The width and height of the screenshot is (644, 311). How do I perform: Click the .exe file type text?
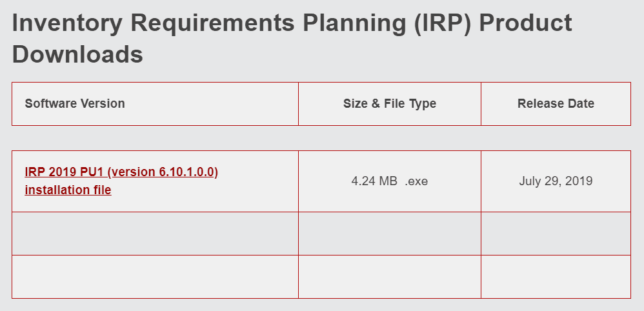click(x=416, y=181)
